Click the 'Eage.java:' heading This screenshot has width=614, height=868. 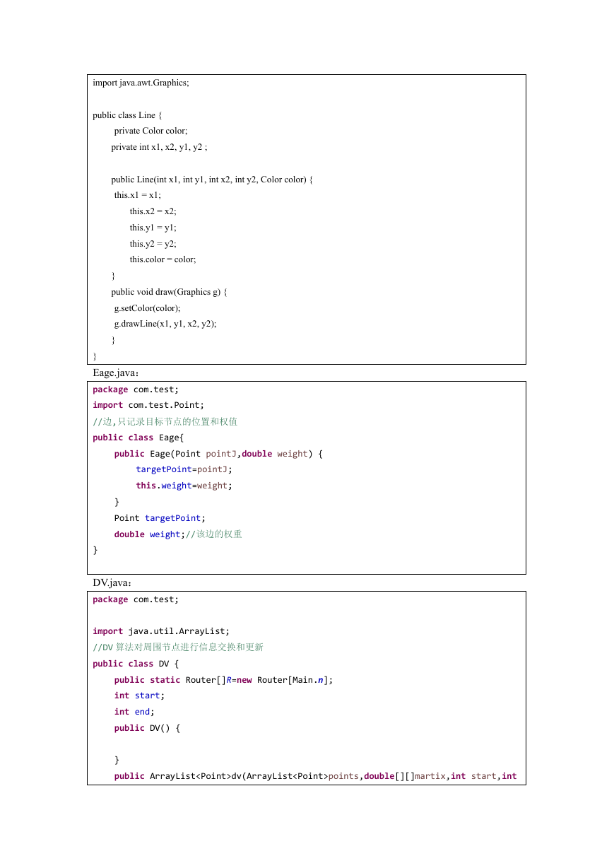point(116,373)
